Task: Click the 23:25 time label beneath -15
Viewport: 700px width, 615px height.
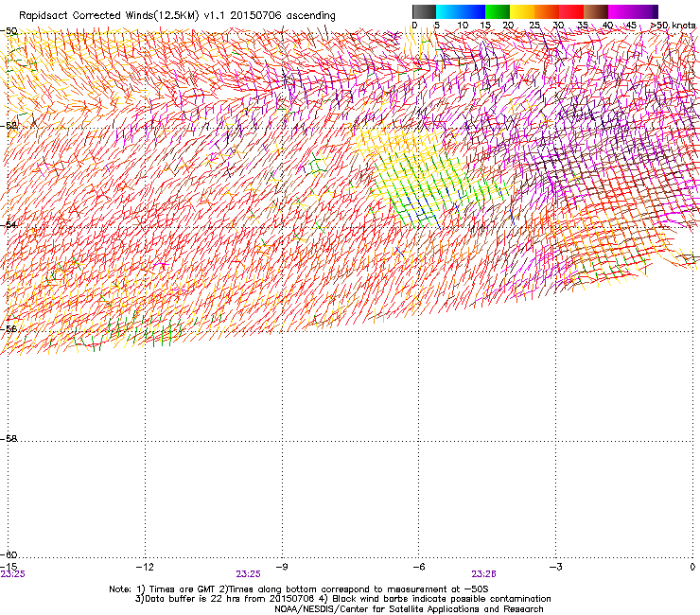Action: [x=12, y=574]
